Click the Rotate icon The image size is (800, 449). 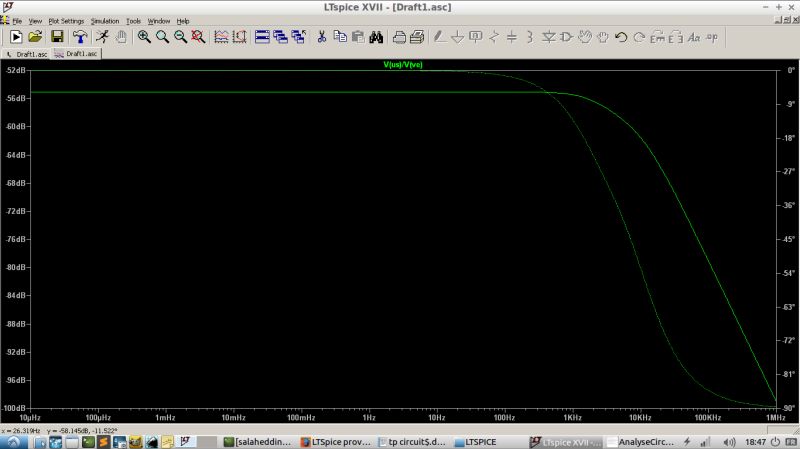(x=657, y=37)
